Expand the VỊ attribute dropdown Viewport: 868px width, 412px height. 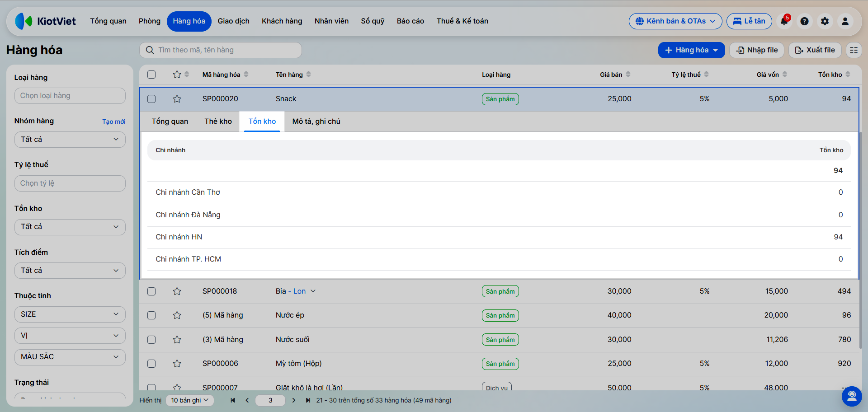70,336
